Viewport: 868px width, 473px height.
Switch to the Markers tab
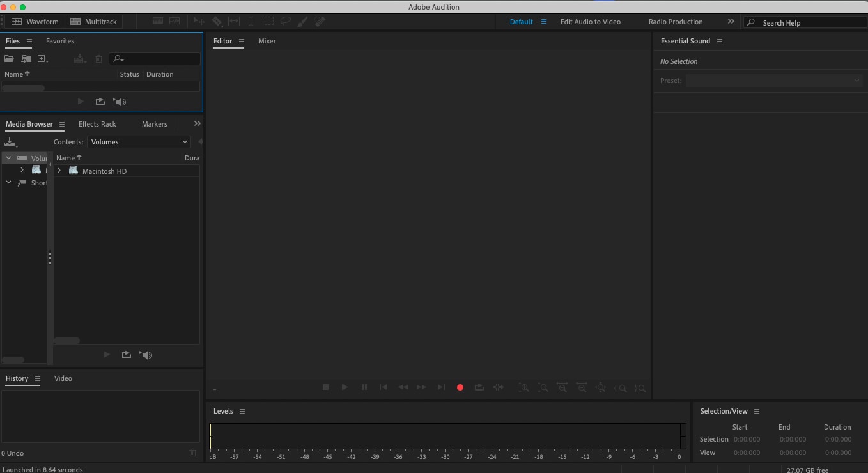[x=155, y=124]
